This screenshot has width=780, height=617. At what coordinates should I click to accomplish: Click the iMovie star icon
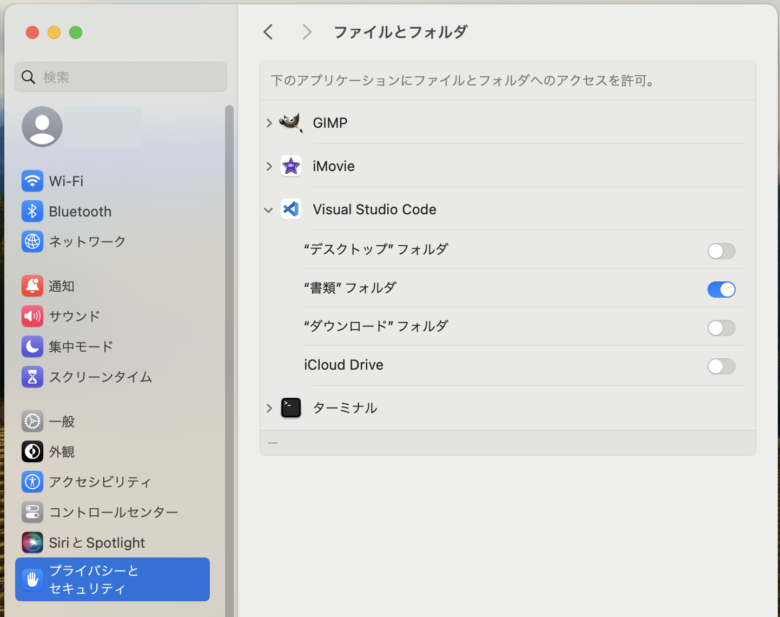coord(291,166)
